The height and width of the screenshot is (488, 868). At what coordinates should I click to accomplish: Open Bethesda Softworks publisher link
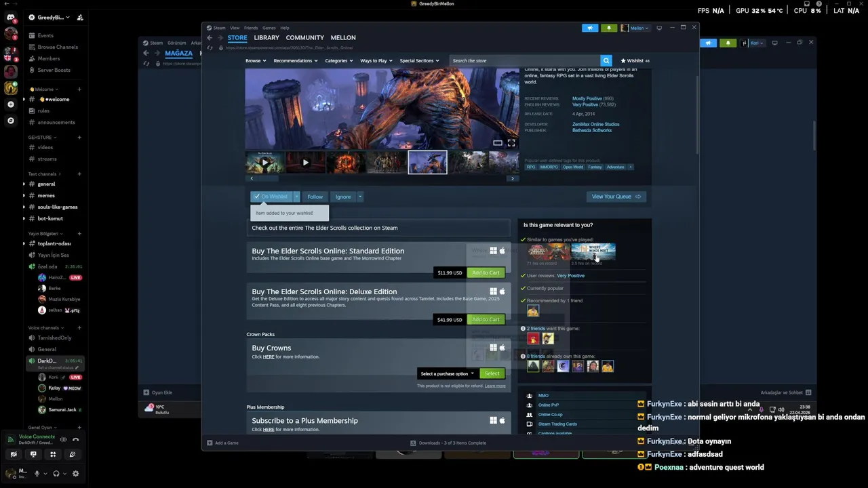(x=592, y=130)
